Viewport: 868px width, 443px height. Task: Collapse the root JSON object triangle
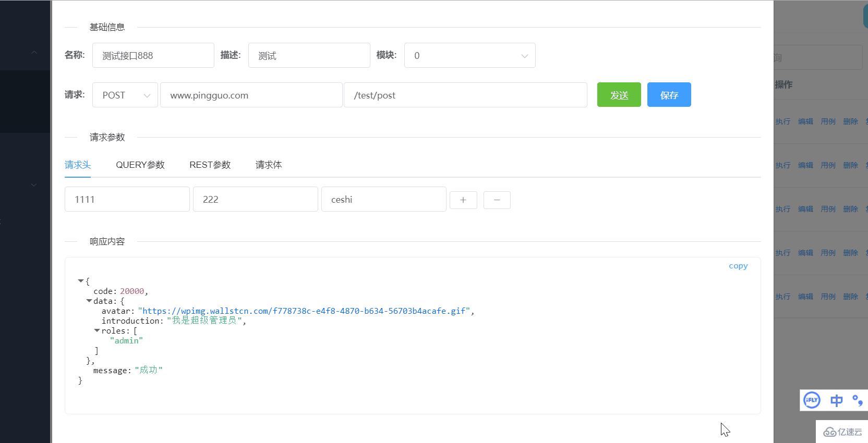pos(81,281)
